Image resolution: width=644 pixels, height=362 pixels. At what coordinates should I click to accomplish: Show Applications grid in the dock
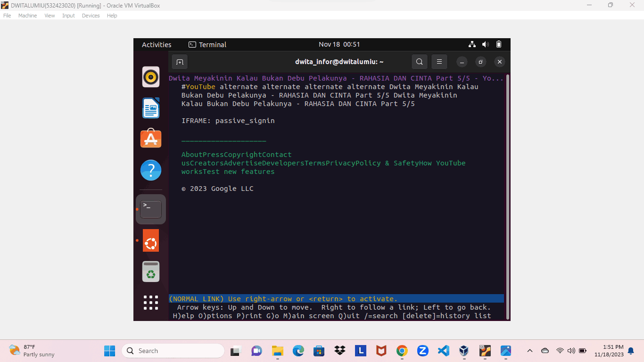(x=151, y=303)
